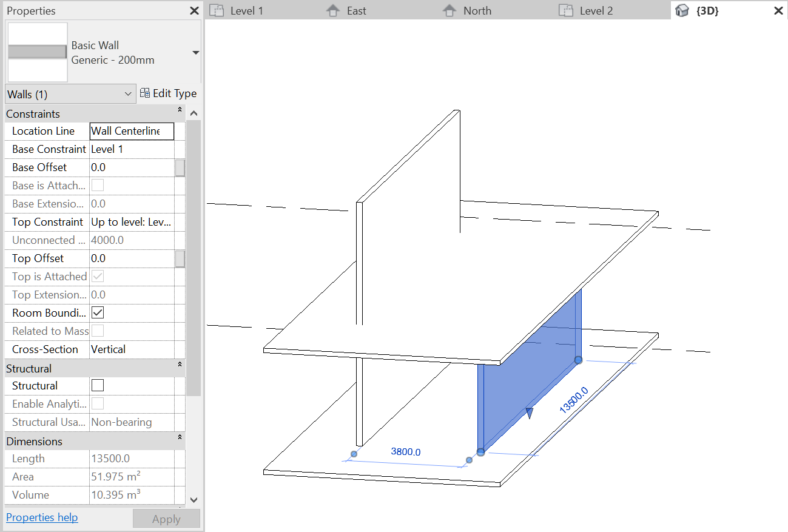The width and height of the screenshot is (788, 532).
Task: Open the wall type selector dropdown
Action: 195,53
